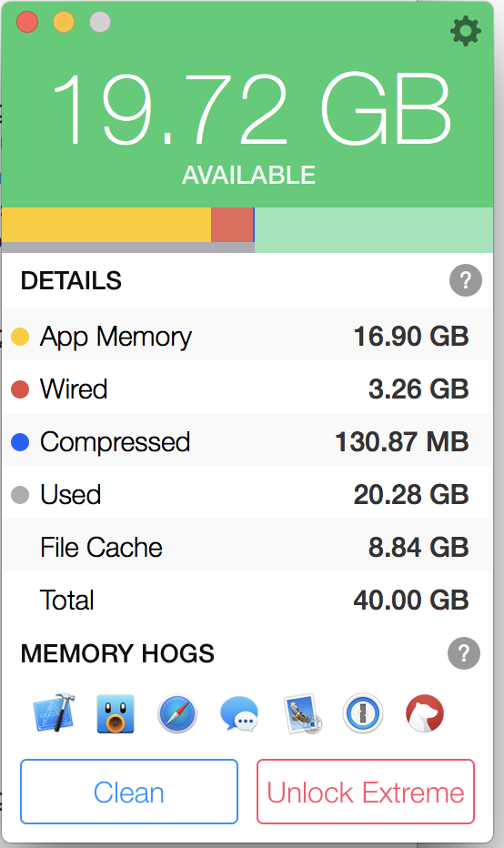The height and width of the screenshot is (848, 504).
Task: Click the Safari compass icon
Action: click(176, 714)
